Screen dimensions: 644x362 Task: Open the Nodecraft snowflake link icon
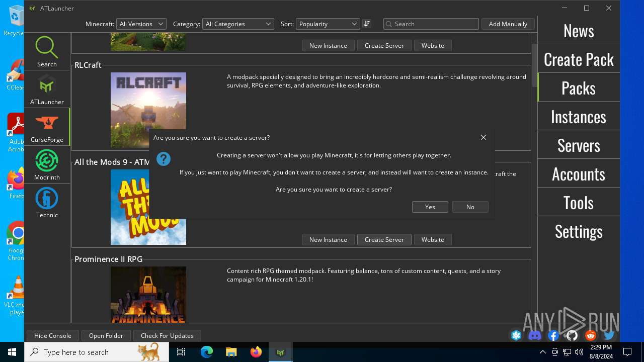point(516,335)
